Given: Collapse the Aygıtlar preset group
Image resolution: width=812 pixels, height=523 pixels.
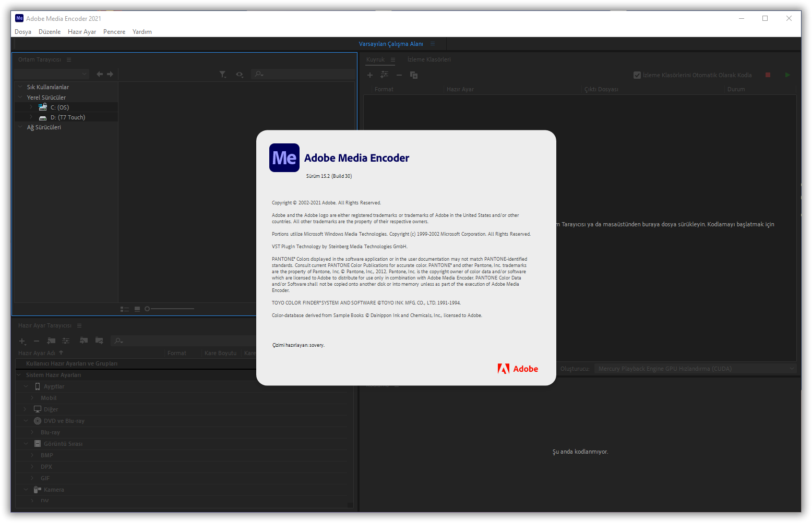Looking at the screenshot, I should click(x=26, y=386).
